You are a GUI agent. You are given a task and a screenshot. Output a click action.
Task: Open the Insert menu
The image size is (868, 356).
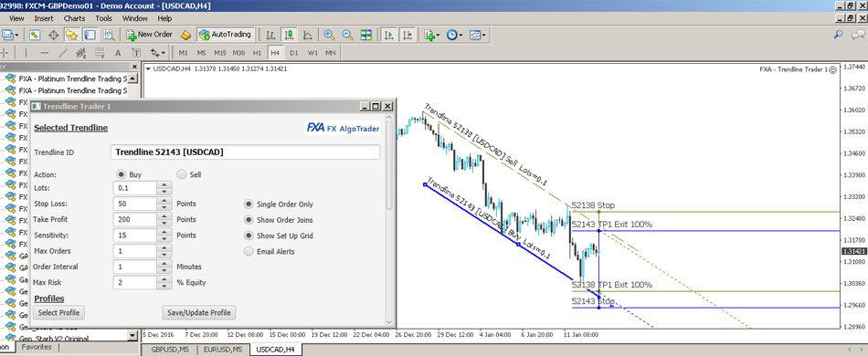click(x=44, y=18)
